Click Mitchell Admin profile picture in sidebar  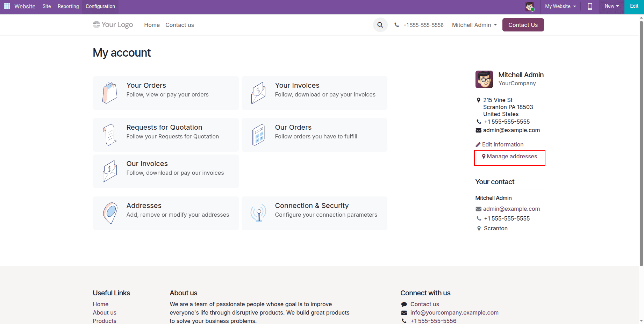[x=484, y=79]
